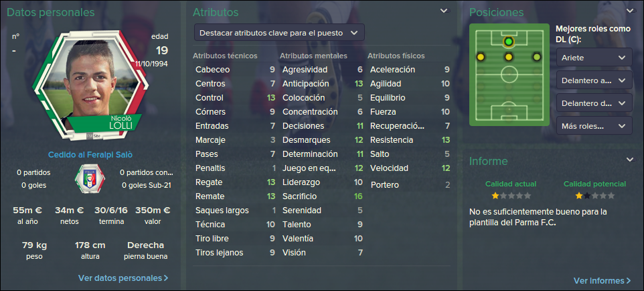Open the highlight key attributes dropdown

279,33
